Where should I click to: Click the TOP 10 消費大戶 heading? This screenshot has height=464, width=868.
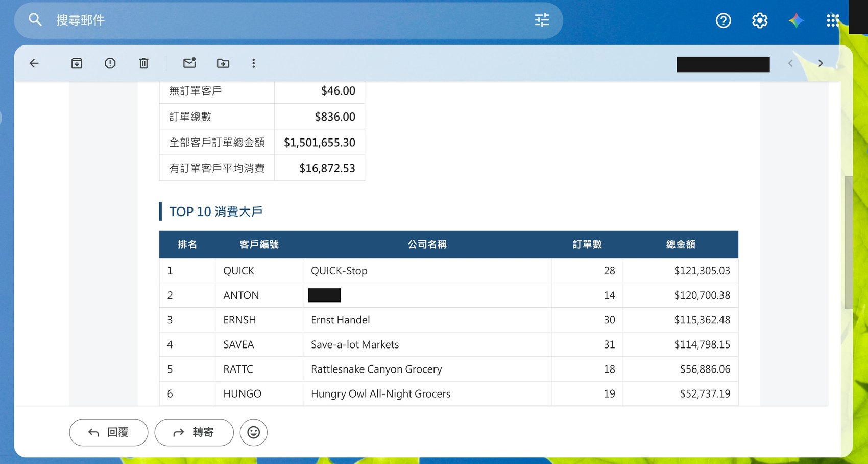point(216,212)
